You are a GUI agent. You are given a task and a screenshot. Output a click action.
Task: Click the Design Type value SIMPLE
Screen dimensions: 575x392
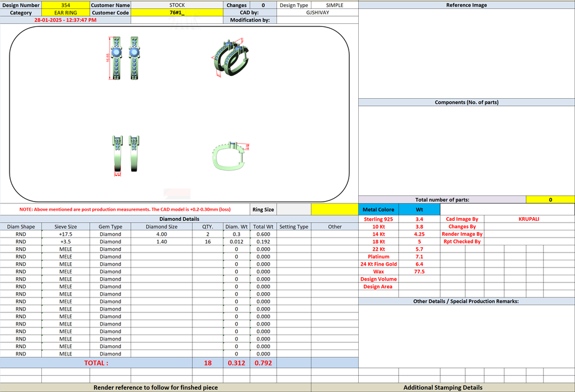(335, 5)
